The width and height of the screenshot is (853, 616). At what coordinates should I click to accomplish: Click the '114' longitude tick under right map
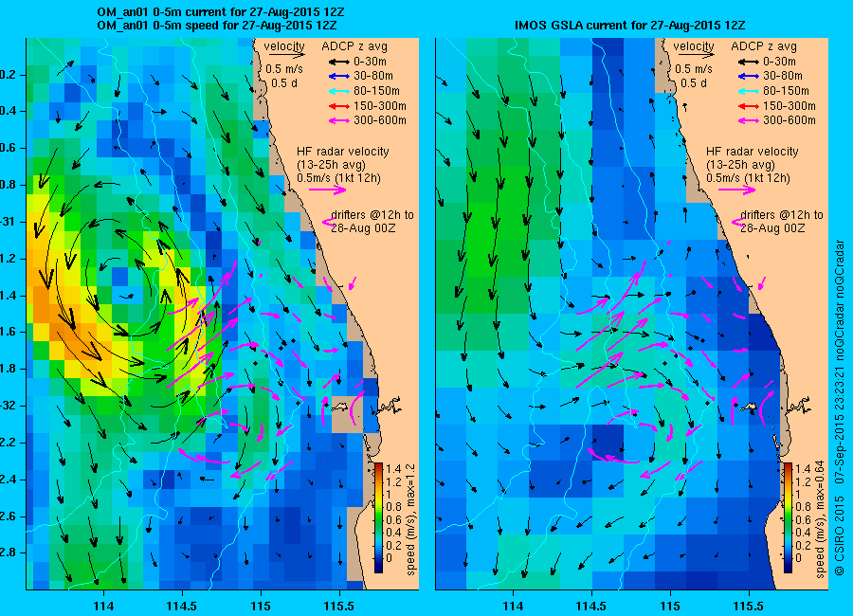[513, 606]
